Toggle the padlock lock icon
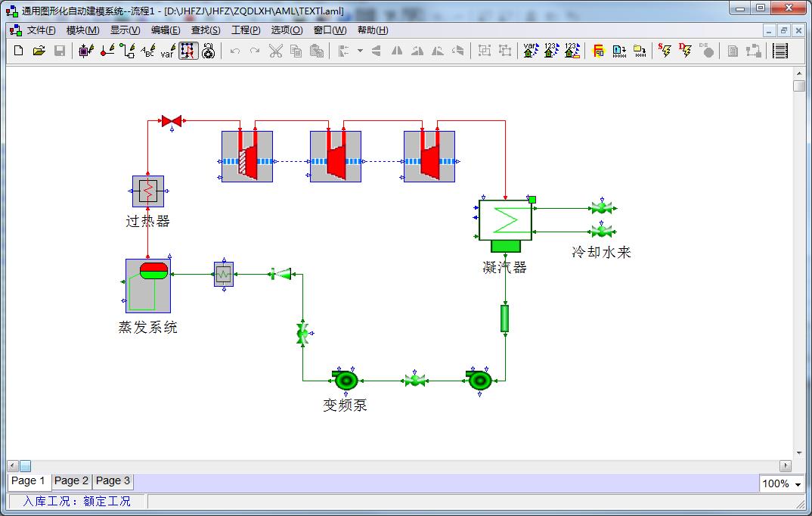812x516 pixels. pos(209,51)
